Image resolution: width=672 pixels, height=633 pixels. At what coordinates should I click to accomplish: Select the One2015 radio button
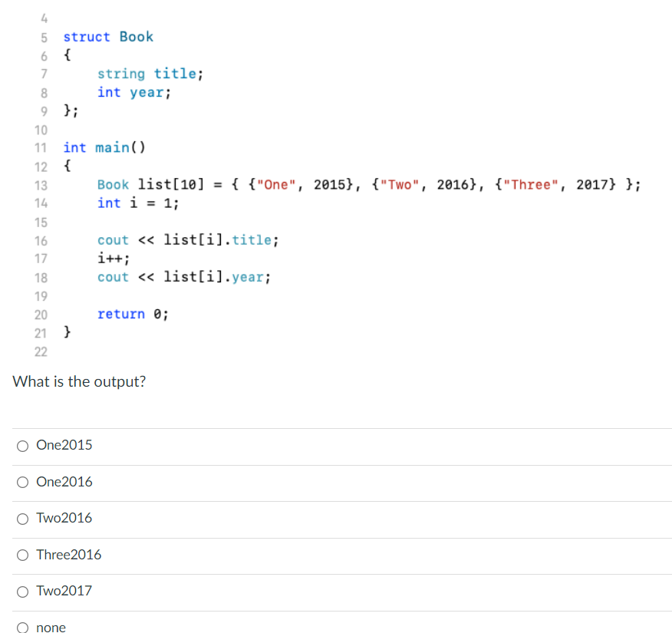coord(23,446)
